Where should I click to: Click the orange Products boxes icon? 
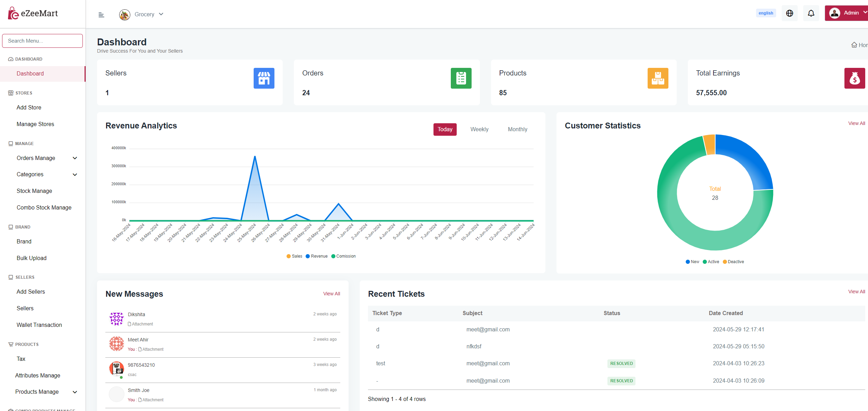coord(658,78)
